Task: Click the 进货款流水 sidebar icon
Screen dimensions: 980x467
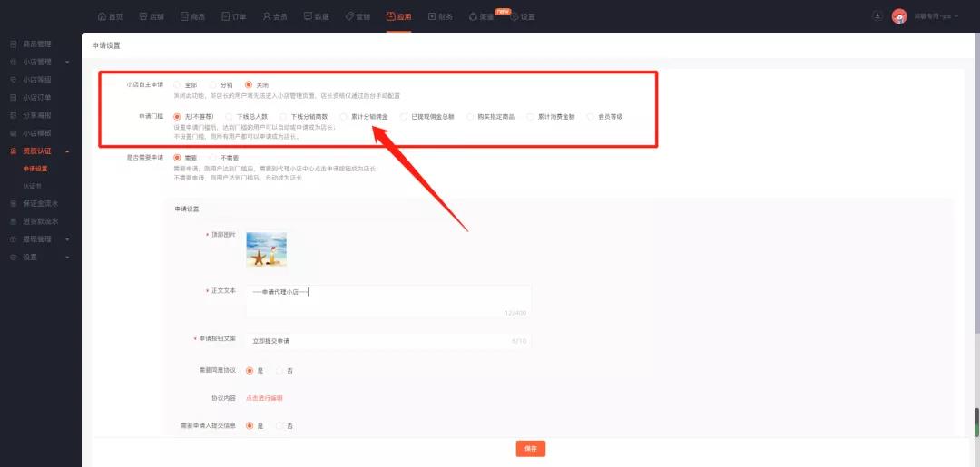Action: 13,221
